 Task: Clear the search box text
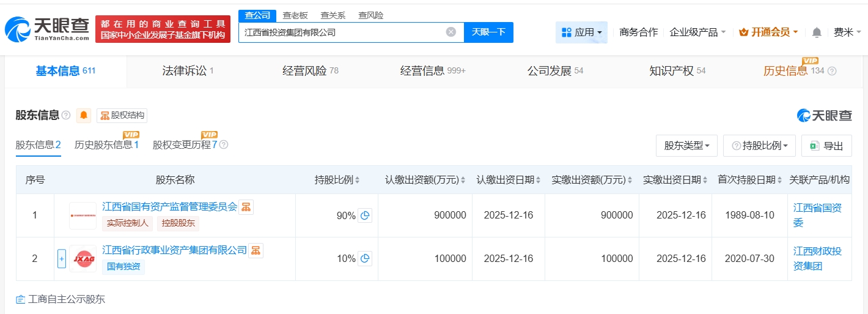[x=451, y=32]
